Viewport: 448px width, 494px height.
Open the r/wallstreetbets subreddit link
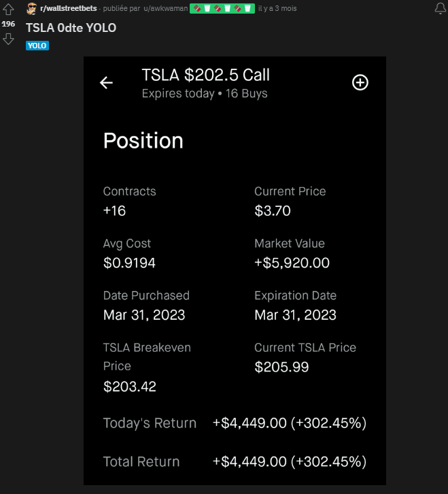[x=68, y=9]
